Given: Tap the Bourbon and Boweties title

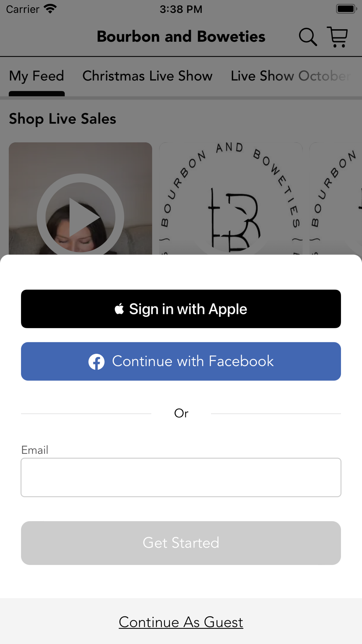Looking at the screenshot, I should coord(181,37).
